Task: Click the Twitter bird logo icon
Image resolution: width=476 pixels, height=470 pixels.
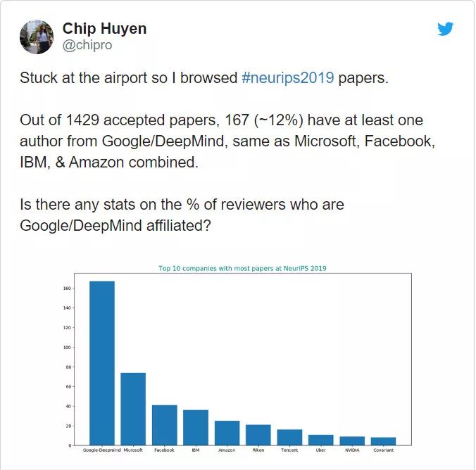Action: [x=445, y=29]
